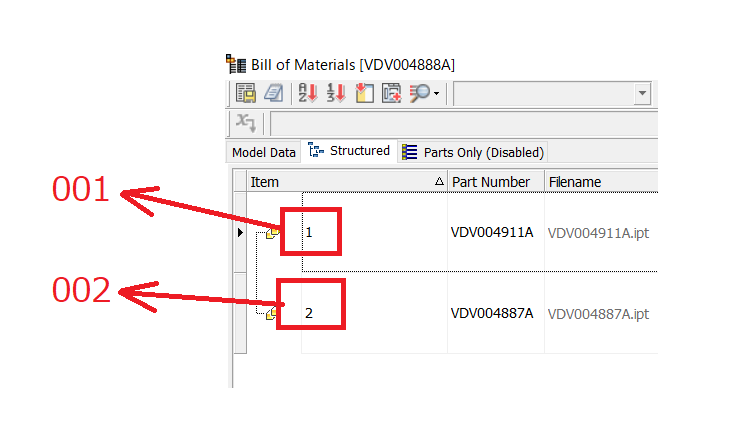Click the select-all corner header cell

(240, 181)
